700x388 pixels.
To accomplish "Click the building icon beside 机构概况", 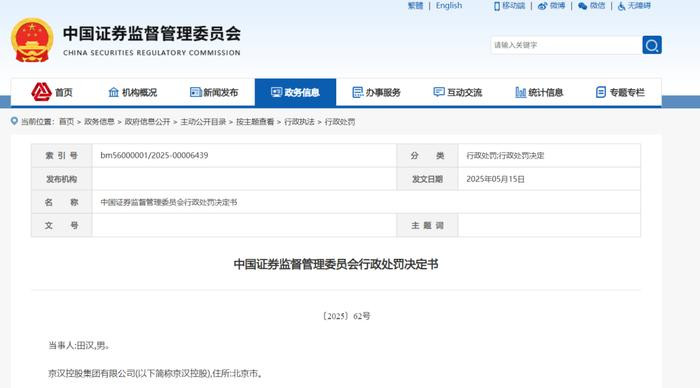I will (x=113, y=92).
